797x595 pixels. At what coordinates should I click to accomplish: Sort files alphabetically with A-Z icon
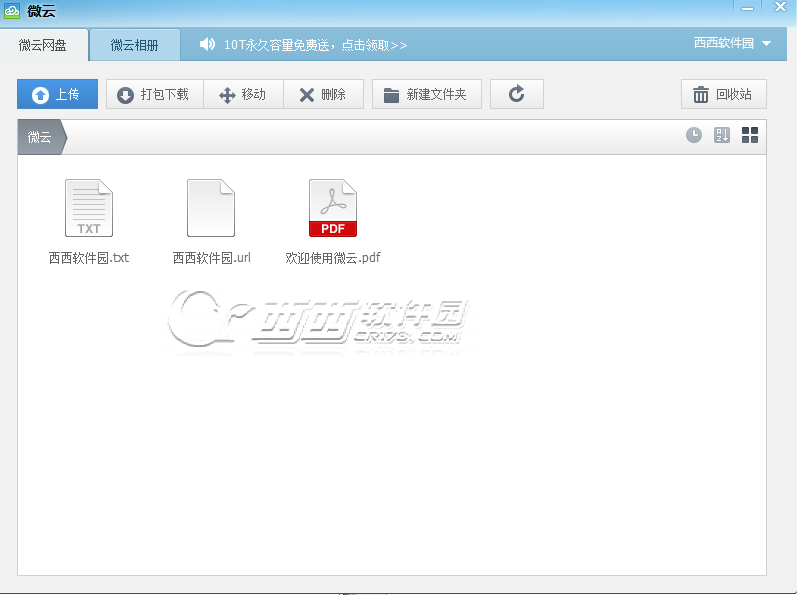pos(722,135)
